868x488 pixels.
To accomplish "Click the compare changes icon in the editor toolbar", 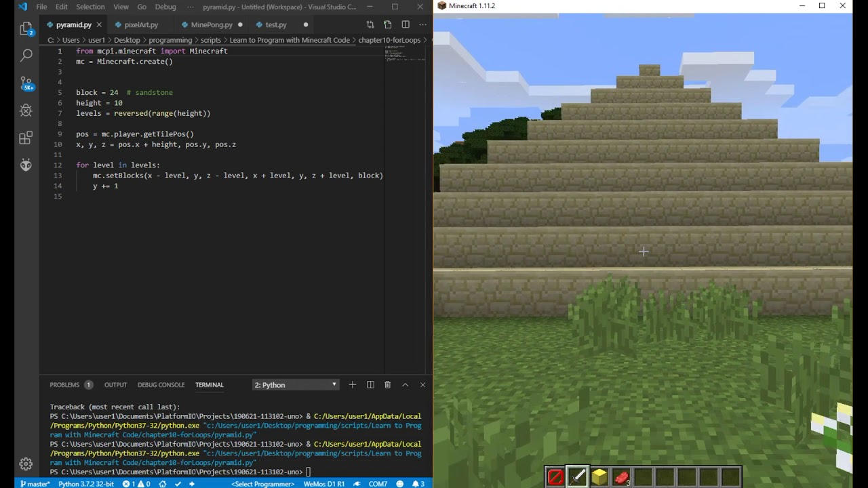I will [370, 24].
